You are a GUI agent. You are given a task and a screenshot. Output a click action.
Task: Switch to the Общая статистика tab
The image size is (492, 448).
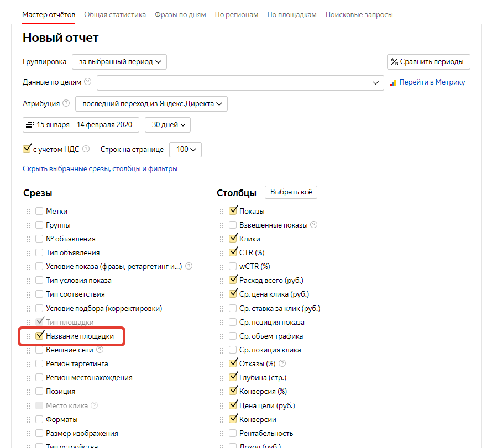tap(115, 15)
